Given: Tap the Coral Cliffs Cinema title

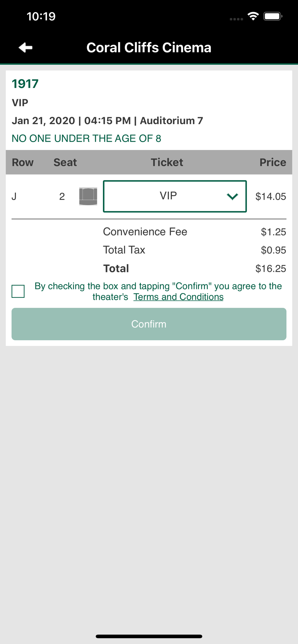Looking at the screenshot, I should [149, 48].
